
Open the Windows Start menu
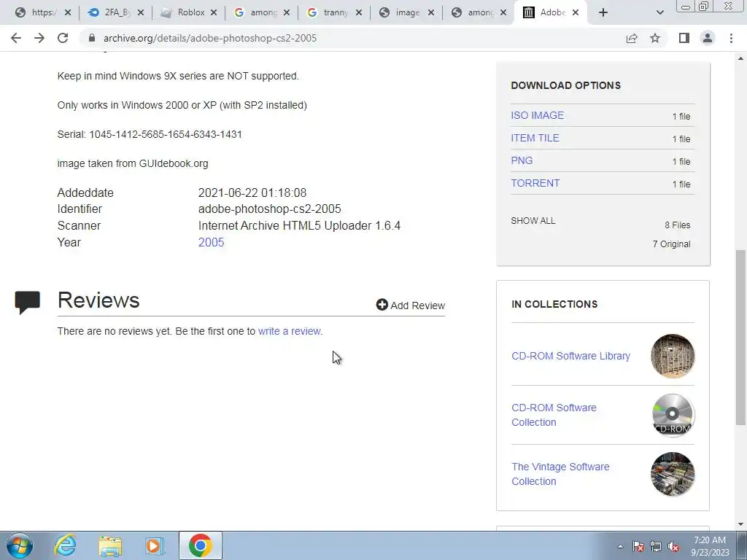click(19, 545)
